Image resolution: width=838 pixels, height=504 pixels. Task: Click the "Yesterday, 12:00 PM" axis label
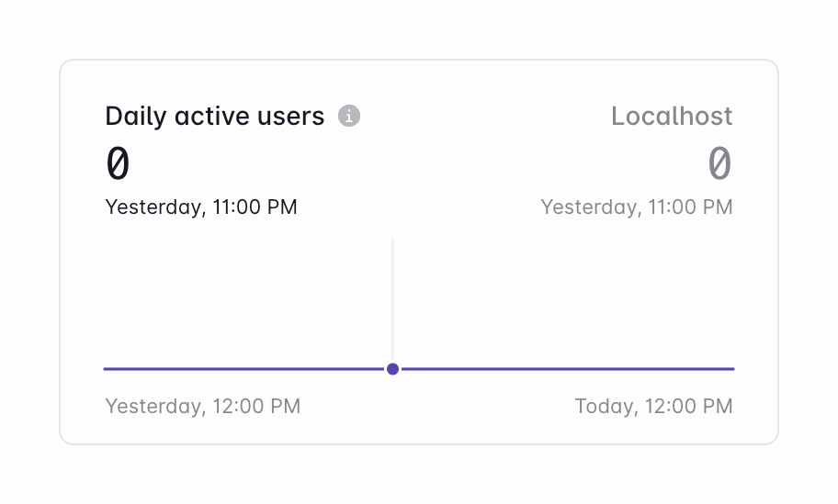coord(202,406)
